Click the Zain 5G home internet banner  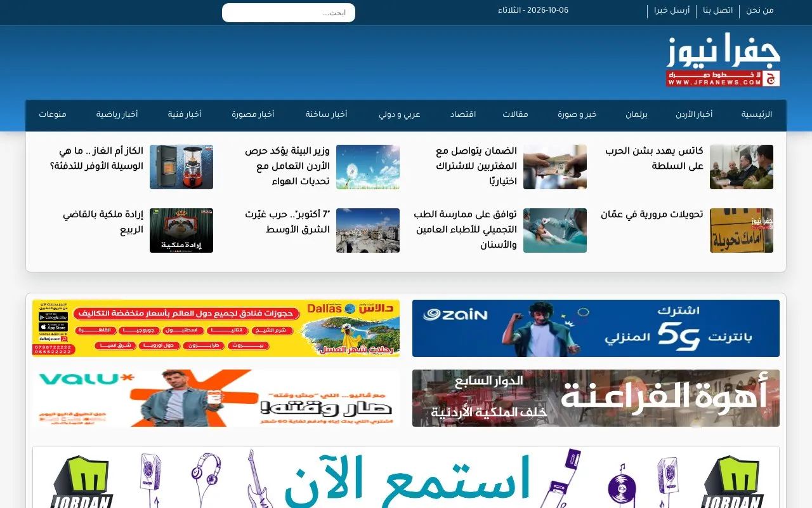click(596, 328)
